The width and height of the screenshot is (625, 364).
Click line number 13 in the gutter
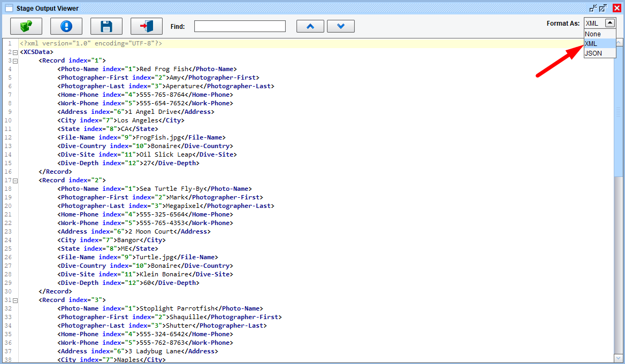[8, 146]
